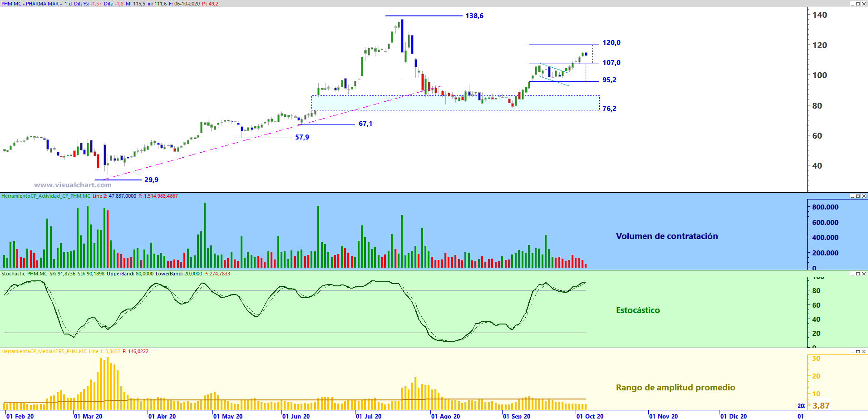The height and width of the screenshot is (419, 868).
Task: Minimize the MediaATR5 indicator pane
Action: [x=852, y=351]
